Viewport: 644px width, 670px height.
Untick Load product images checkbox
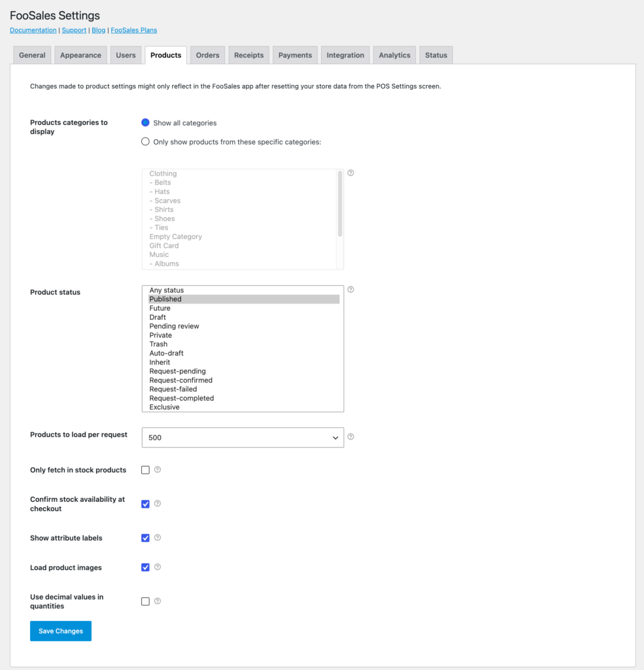pos(145,567)
